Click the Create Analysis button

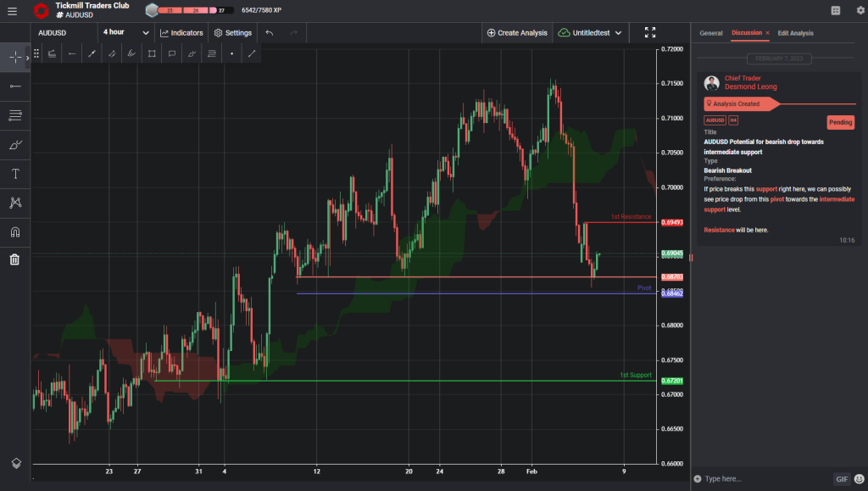pos(518,32)
